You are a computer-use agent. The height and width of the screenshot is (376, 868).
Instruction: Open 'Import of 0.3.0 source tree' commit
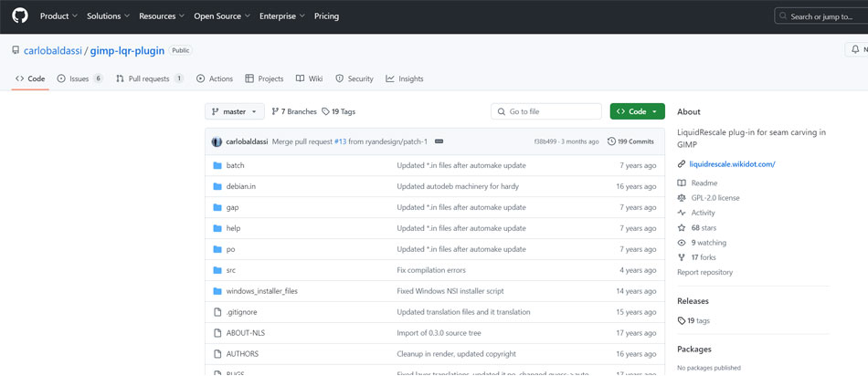pos(439,333)
